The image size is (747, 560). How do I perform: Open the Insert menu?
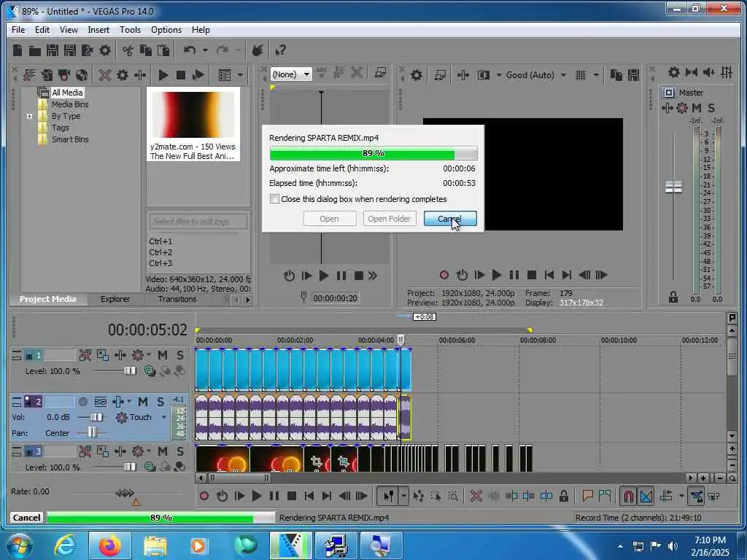point(98,29)
